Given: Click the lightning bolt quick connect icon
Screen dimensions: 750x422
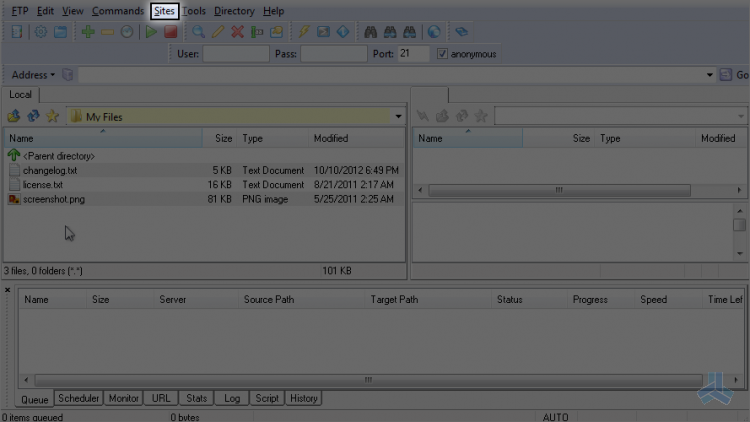Looking at the screenshot, I should coord(304,32).
